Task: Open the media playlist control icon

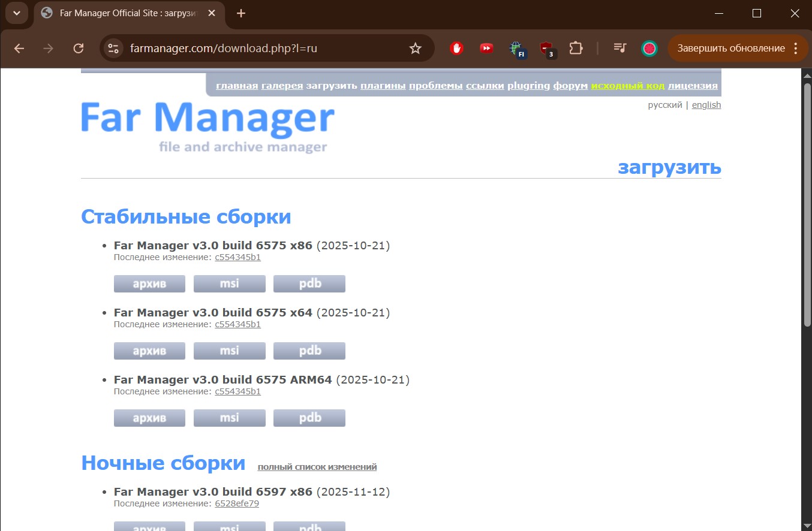Action: (619, 49)
